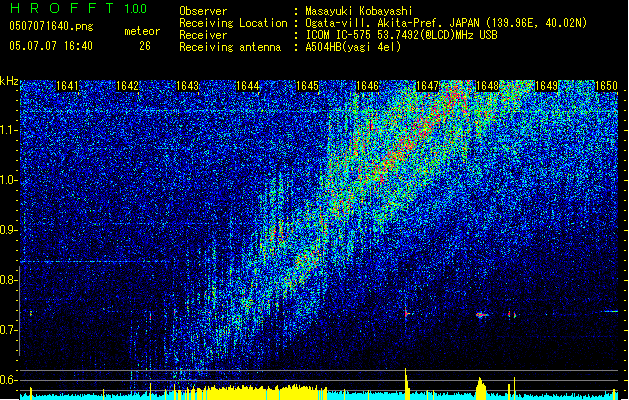Click the 0.9 kHz frequency label

point(9,230)
